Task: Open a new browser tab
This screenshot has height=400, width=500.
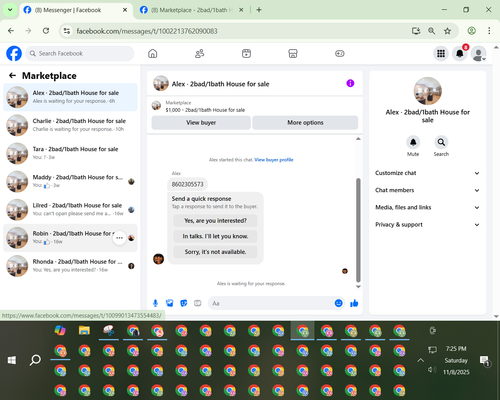Action: [259, 10]
